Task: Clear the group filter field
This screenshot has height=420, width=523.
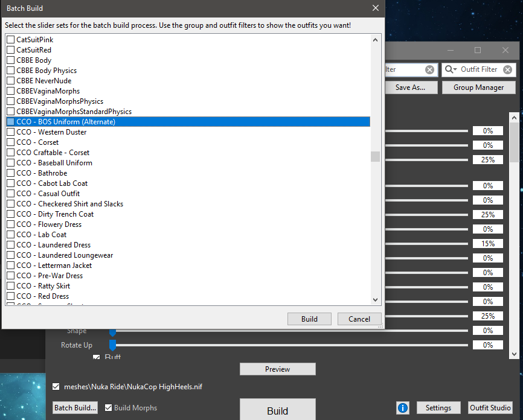Action: tap(429, 69)
